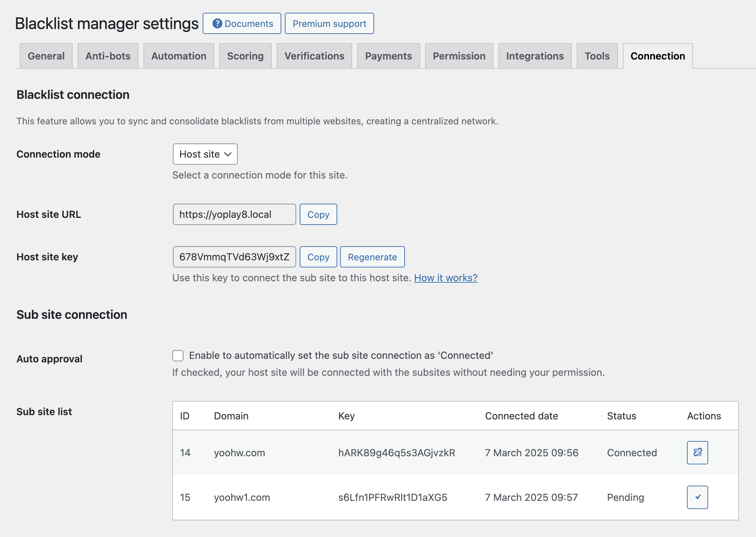The width and height of the screenshot is (756, 537).
Task: Click the Actions column header
Action: 704,416
